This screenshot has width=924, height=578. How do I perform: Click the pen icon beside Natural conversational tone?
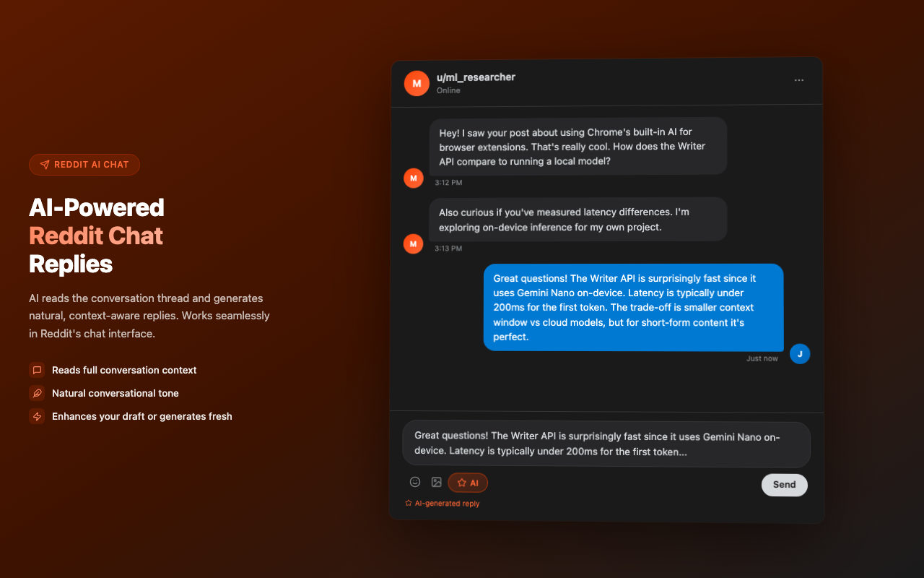(37, 393)
